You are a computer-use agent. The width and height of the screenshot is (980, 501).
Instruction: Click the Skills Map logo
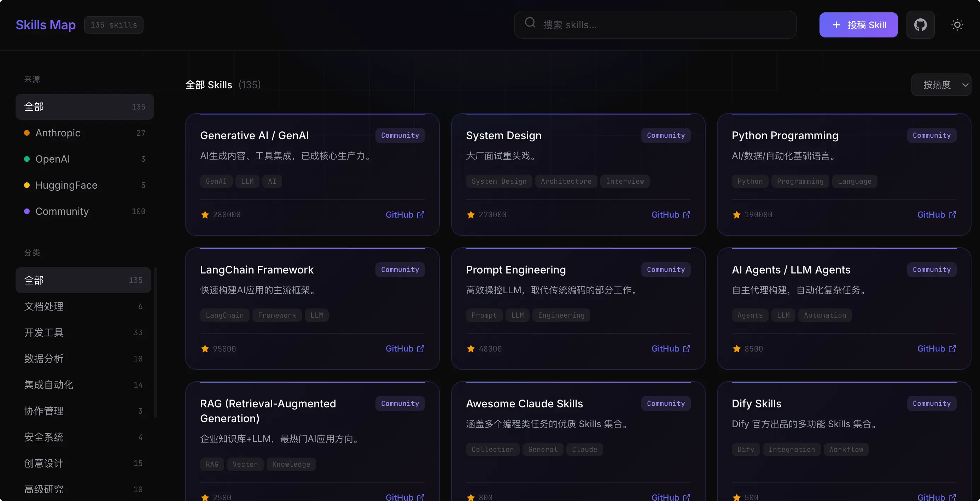point(46,25)
